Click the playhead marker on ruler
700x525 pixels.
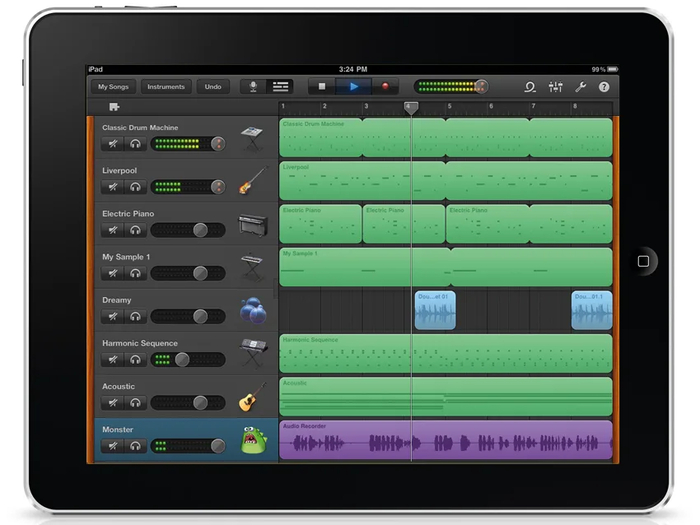411,108
